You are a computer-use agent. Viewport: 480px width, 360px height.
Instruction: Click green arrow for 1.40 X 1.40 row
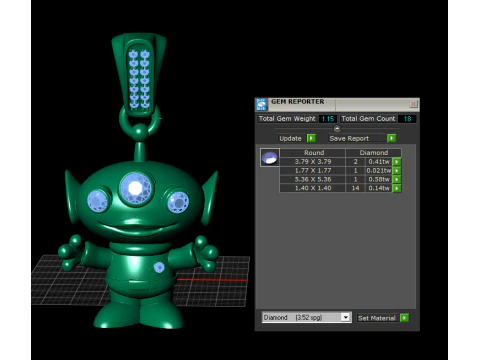point(397,188)
